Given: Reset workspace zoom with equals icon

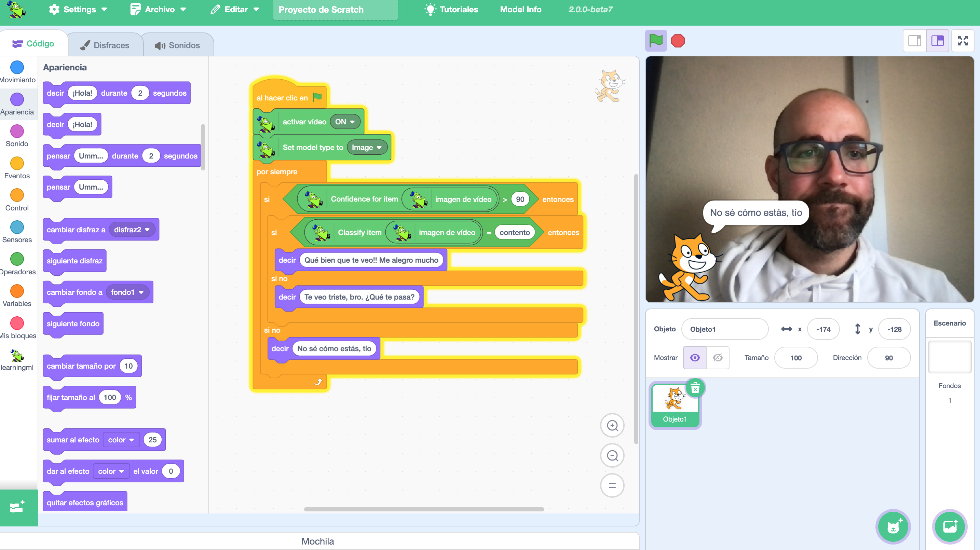Looking at the screenshot, I should click(x=612, y=485).
